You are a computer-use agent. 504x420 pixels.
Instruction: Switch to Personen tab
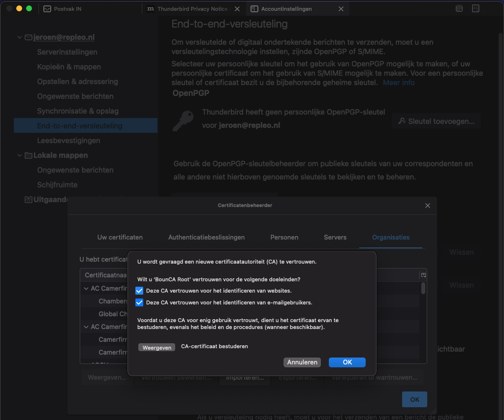tap(284, 237)
